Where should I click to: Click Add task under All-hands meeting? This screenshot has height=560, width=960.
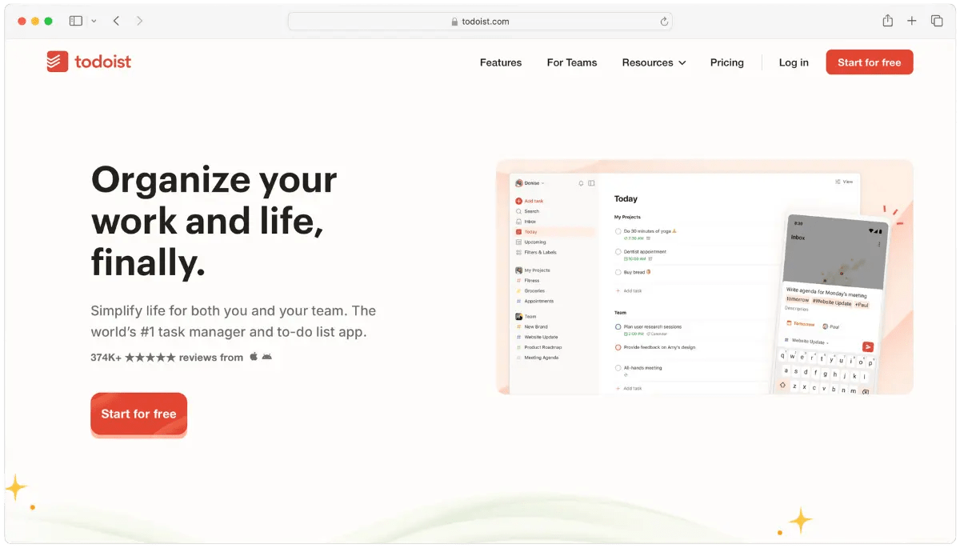pos(629,389)
